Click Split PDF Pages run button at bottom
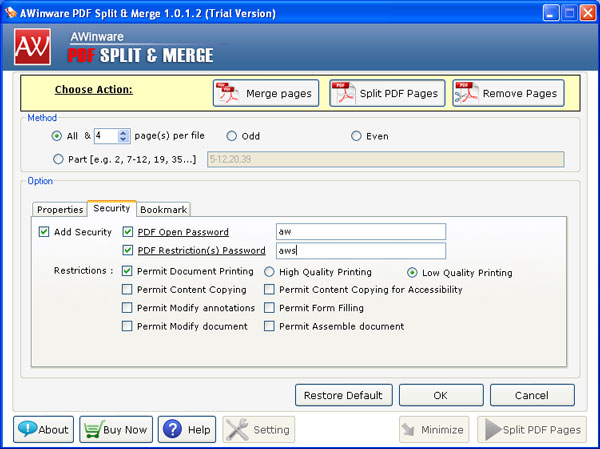Viewport: 600px width, 449px height. click(532, 429)
